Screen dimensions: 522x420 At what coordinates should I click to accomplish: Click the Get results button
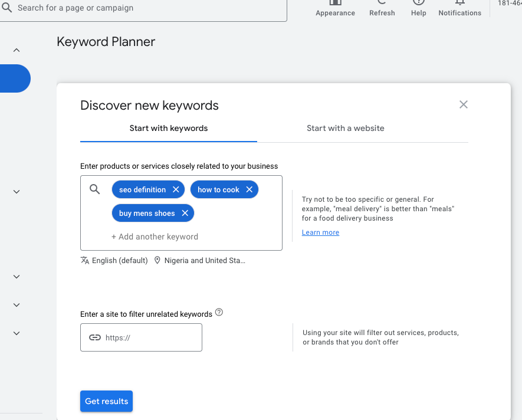(x=106, y=401)
